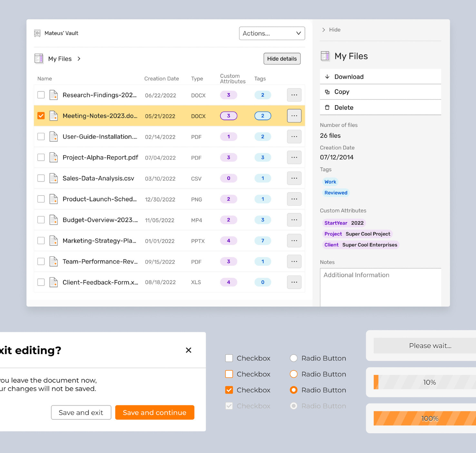This screenshot has height=453, width=476.
Task: Click the Save and exit button
Action: 81,412
